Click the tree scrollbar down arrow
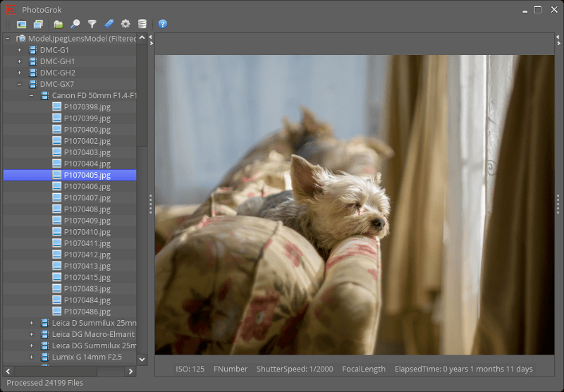Screen dimensions: 564x392 (x=142, y=360)
